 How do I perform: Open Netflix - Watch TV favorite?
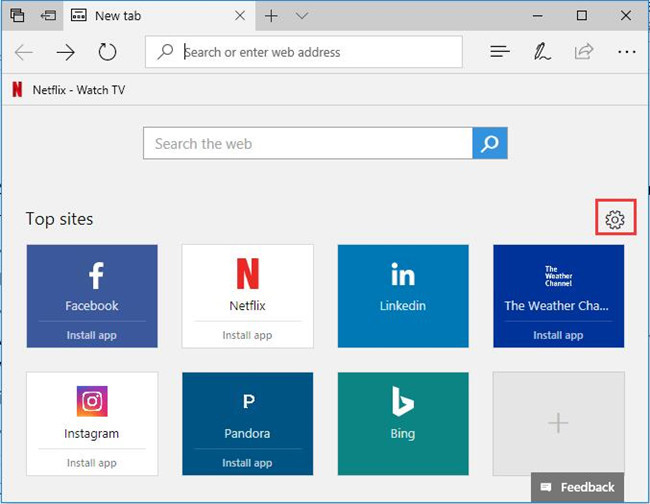[x=68, y=90]
